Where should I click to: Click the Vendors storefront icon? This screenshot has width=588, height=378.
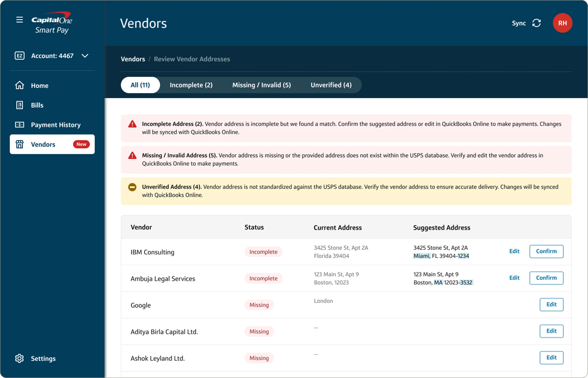tap(20, 144)
